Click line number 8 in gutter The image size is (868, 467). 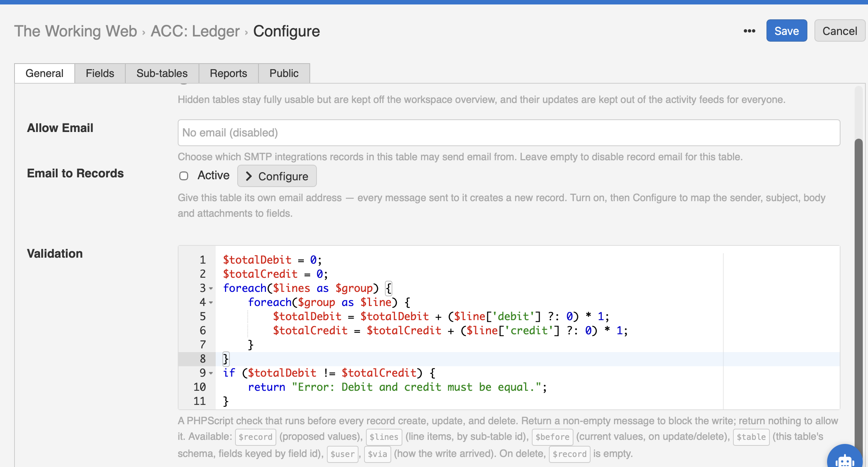(x=203, y=359)
